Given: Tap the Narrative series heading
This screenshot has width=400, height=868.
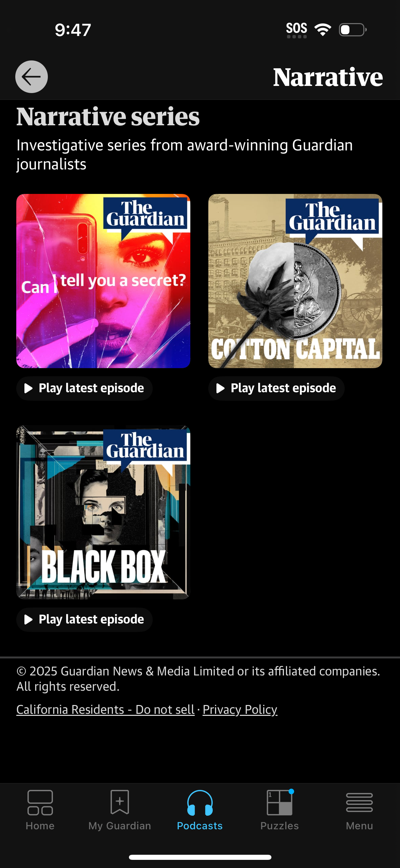Looking at the screenshot, I should point(108,116).
